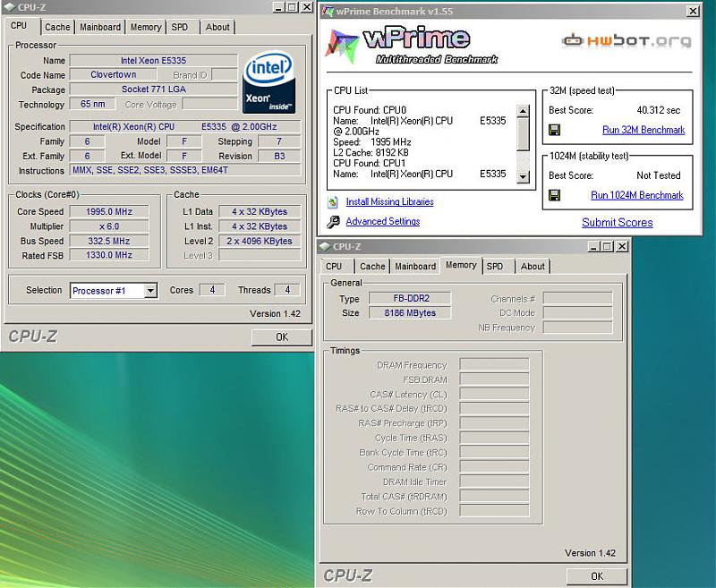Minimize the upper-left CPU-Z window
Image resolution: width=716 pixels, height=588 pixels.
click(278, 7)
